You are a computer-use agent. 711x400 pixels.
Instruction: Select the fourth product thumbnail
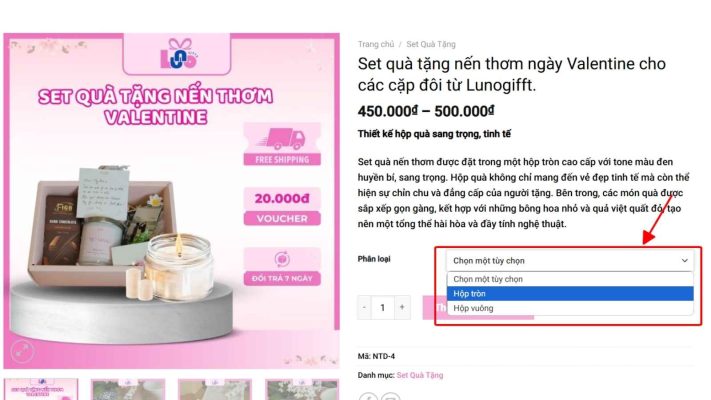point(302,389)
